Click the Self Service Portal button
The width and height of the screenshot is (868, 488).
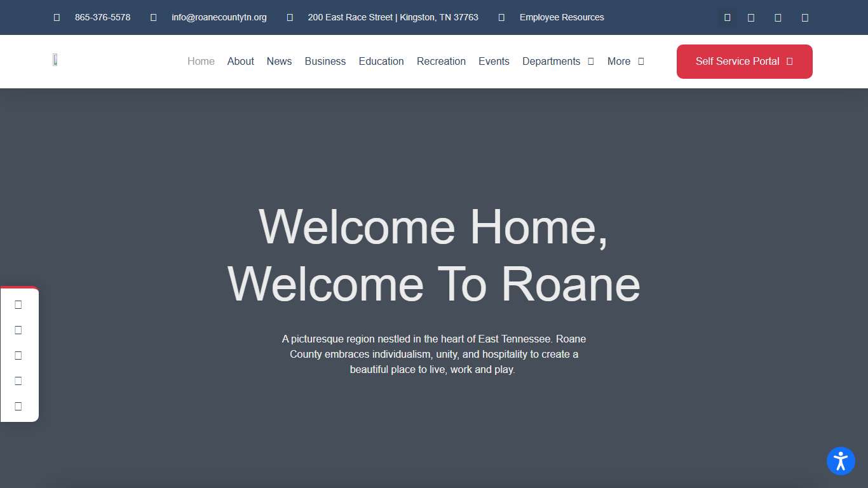737,62
